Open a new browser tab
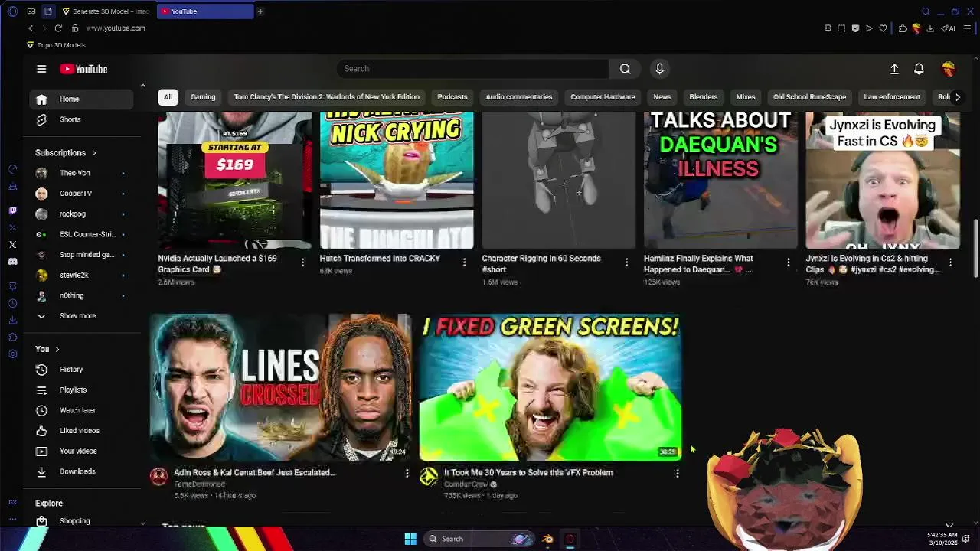This screenshot has height=551, width=980. (x=260, y=11)
